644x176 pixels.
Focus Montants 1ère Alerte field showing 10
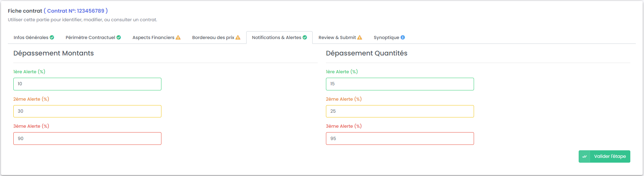(x=87, y=84)
